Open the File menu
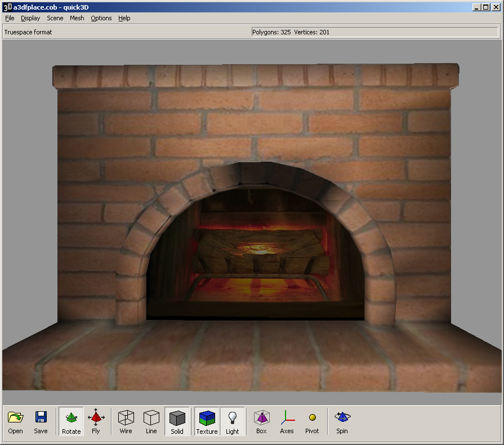 pos(10,19)
